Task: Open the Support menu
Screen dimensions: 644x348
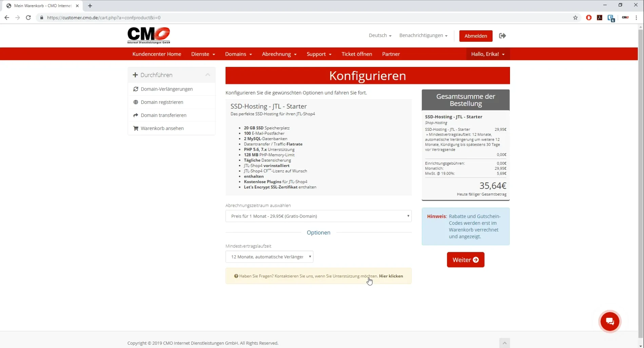Action: [x=319, y=54]
